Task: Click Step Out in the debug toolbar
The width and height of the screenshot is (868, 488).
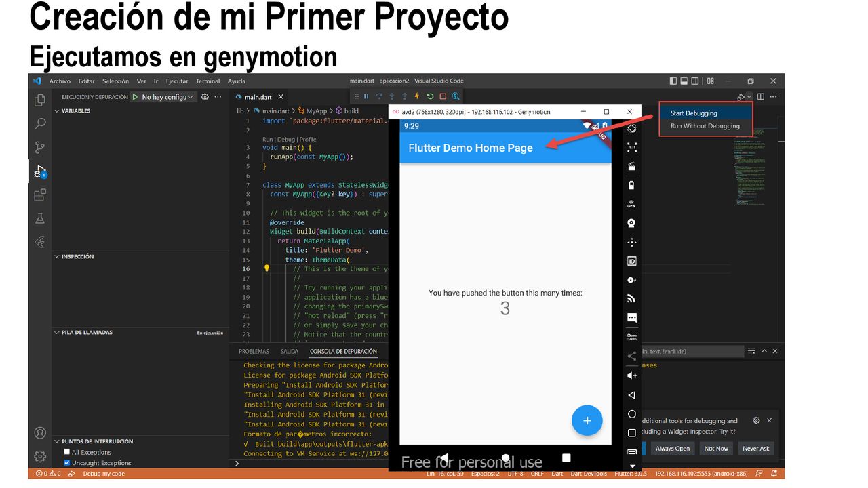Action: click(x=405, y=96)
